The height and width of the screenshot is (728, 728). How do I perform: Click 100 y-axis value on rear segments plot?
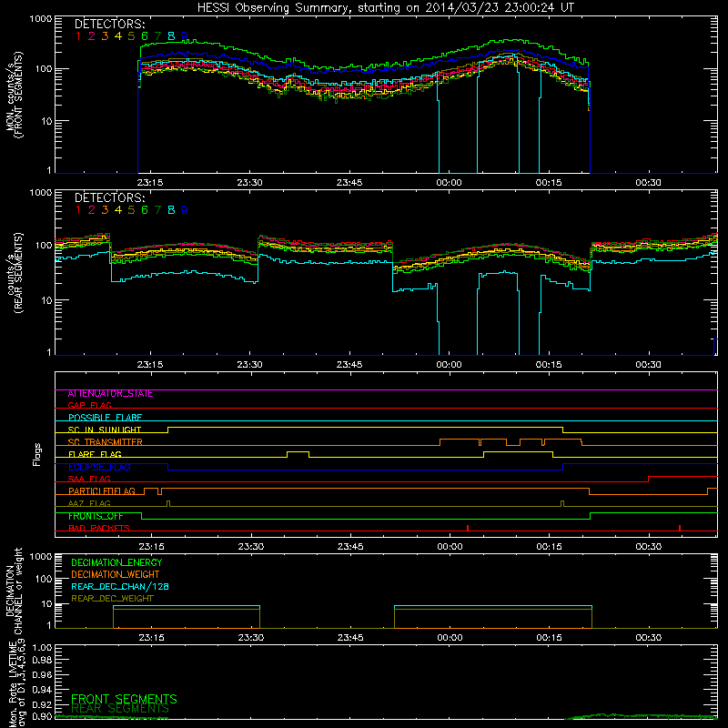(x=44, y=245)
